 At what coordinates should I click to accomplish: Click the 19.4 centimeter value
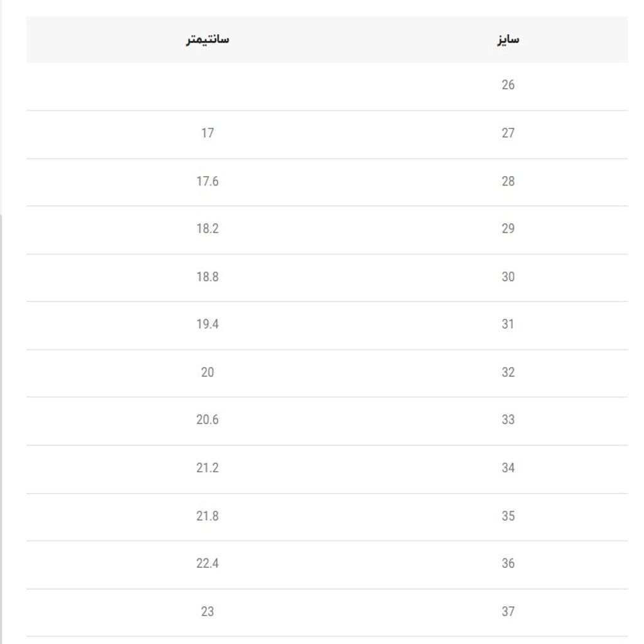point(208,324)
